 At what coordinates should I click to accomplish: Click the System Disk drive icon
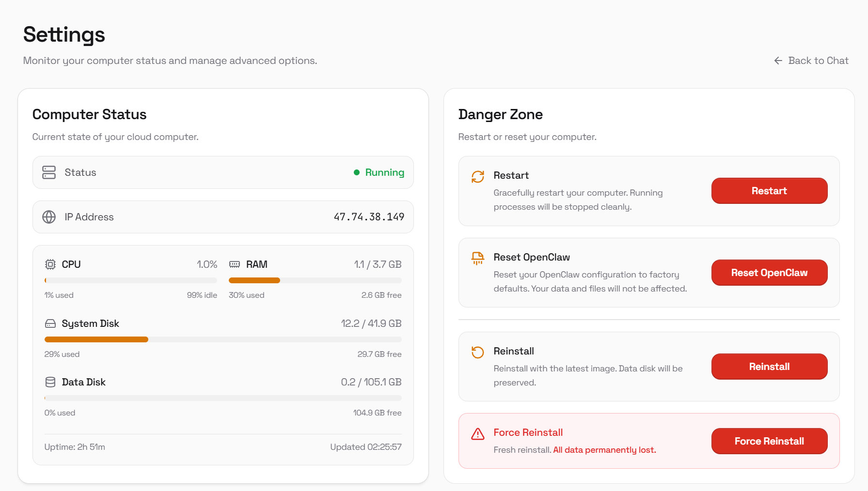pyautogui.click(x=50, y=323)
